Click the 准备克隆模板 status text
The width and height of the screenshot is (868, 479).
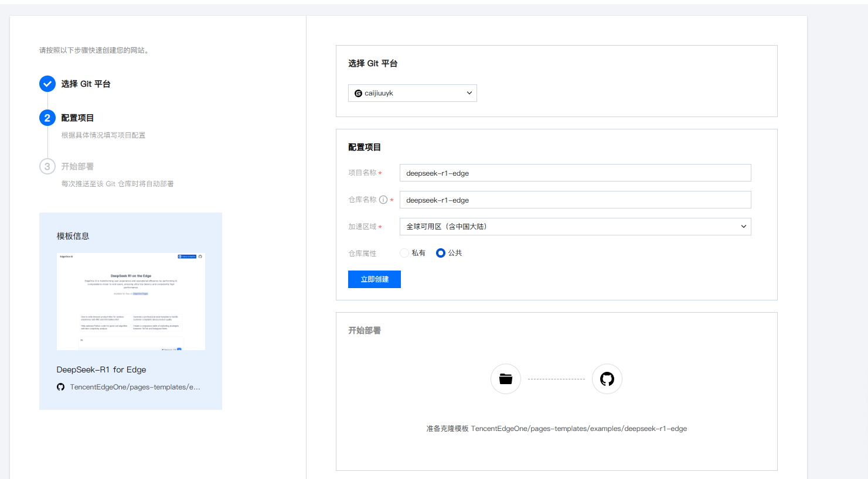coord(556,429)
